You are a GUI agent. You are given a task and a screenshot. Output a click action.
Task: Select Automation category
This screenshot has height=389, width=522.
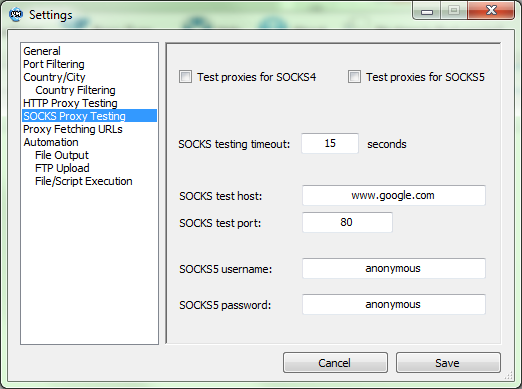coord(51,142)
